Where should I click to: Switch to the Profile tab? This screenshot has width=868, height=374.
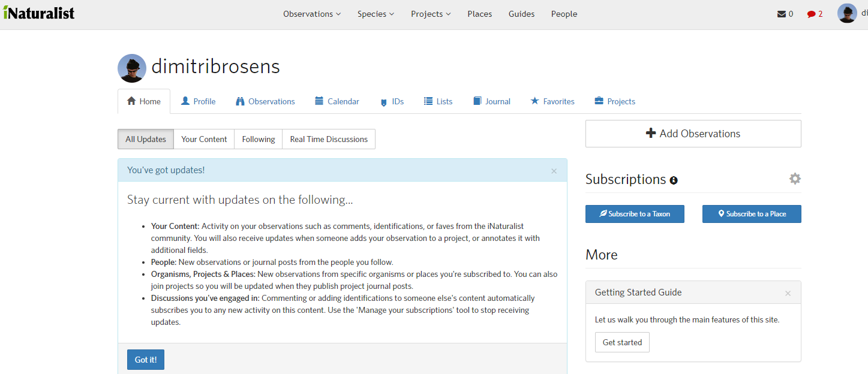pos(199,101)
